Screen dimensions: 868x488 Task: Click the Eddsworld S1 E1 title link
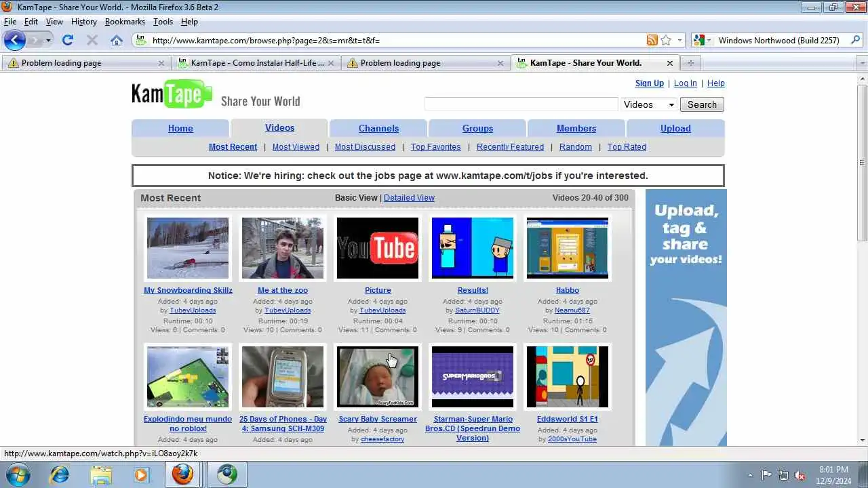pyautogui.click(x=568, y=419)
